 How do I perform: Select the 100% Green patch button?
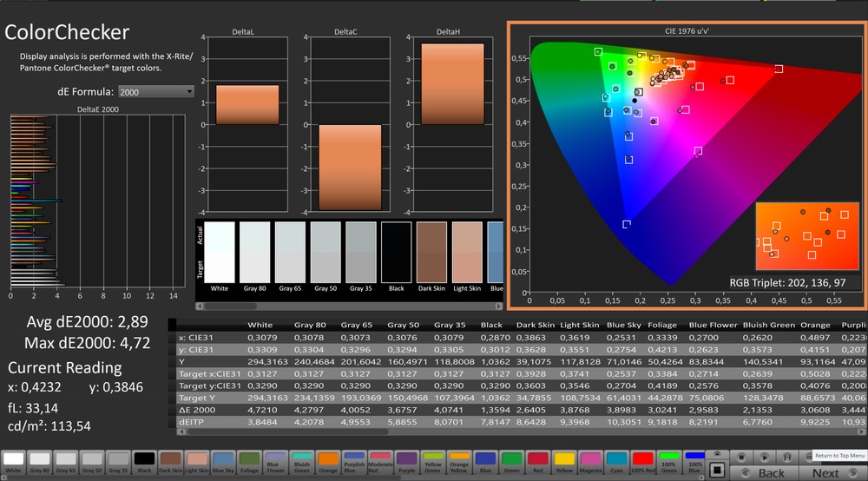point(668,462)
